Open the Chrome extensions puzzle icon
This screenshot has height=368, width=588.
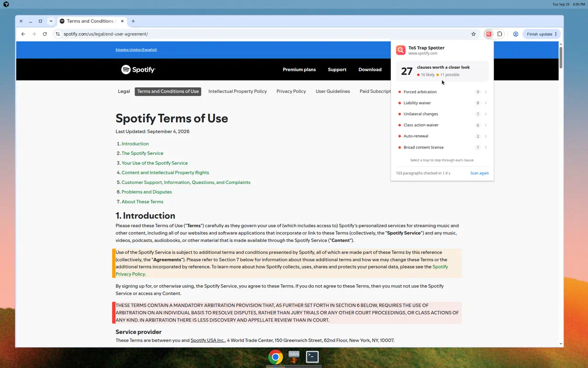coord(500,34)
